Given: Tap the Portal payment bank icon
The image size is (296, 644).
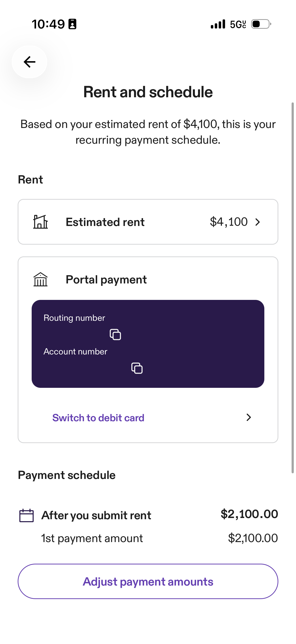Looking at the screenshot, I should [x=40, y=279].
